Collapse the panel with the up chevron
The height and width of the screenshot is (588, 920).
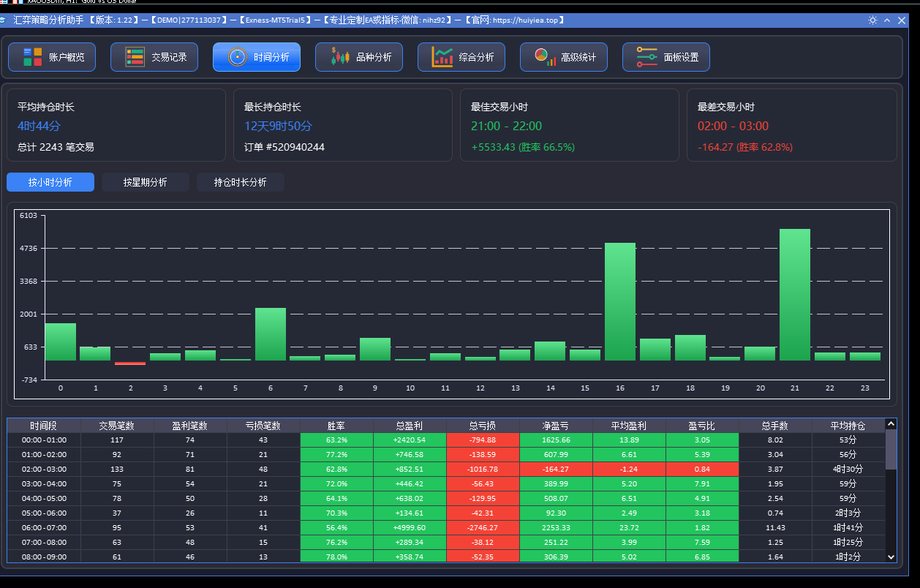point(887,20)
